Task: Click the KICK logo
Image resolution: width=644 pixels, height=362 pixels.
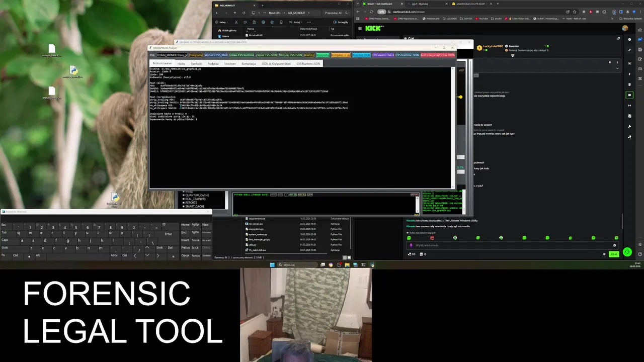Action: pyautogui.click(x=374, y=28)
